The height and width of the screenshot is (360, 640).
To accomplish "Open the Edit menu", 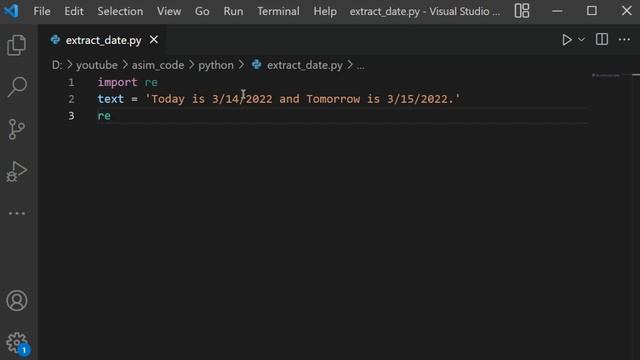I will [74, 11].
